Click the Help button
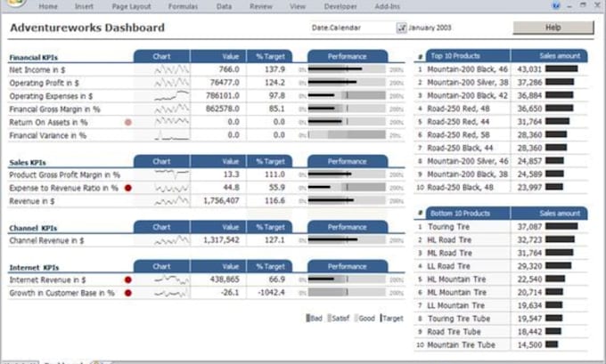This screenshot has height=364, width=606. click(x=553, y=28)
